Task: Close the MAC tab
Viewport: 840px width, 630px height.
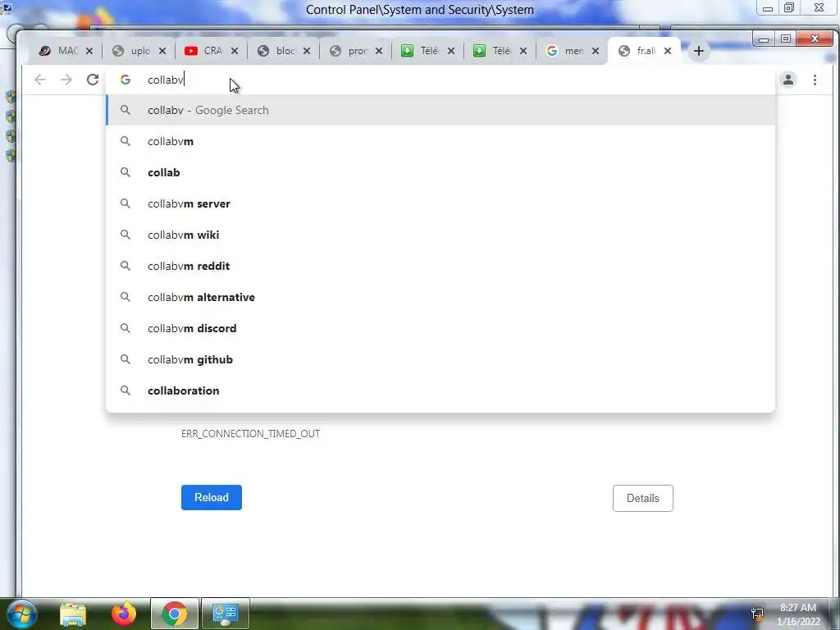Action: (89, 51)
